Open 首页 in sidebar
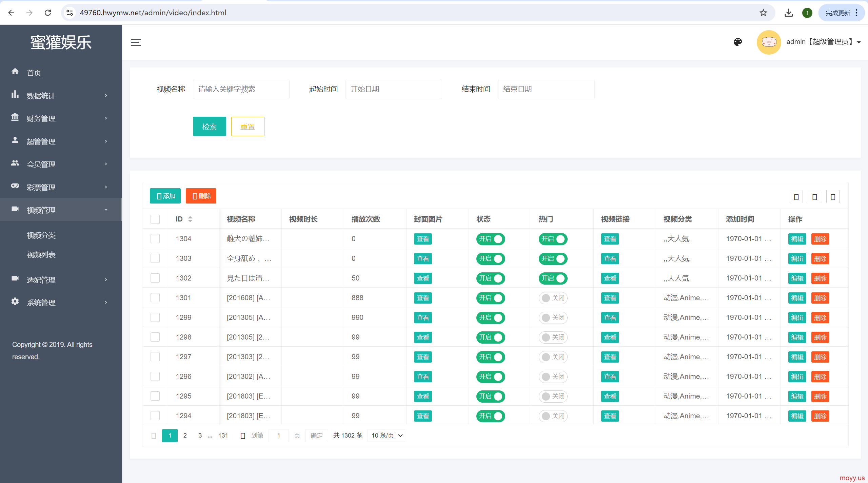This screenshot has width=868, height=483. point(61,73)
